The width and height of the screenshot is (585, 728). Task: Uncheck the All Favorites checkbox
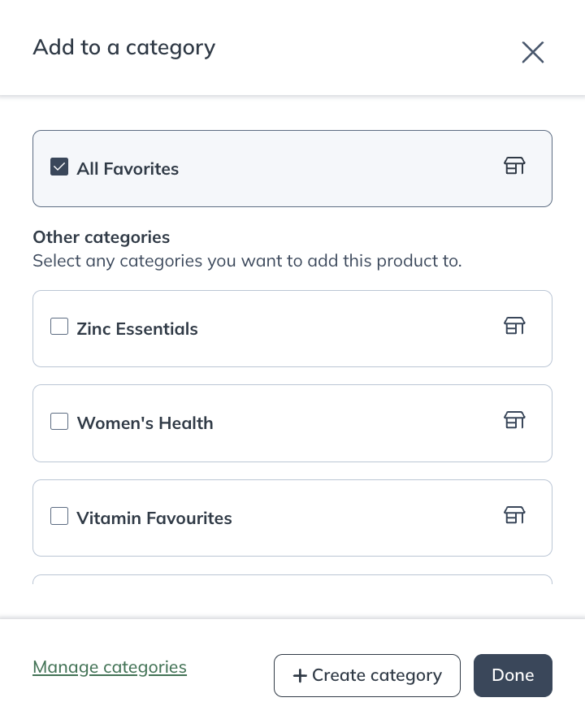coord(59,167)
